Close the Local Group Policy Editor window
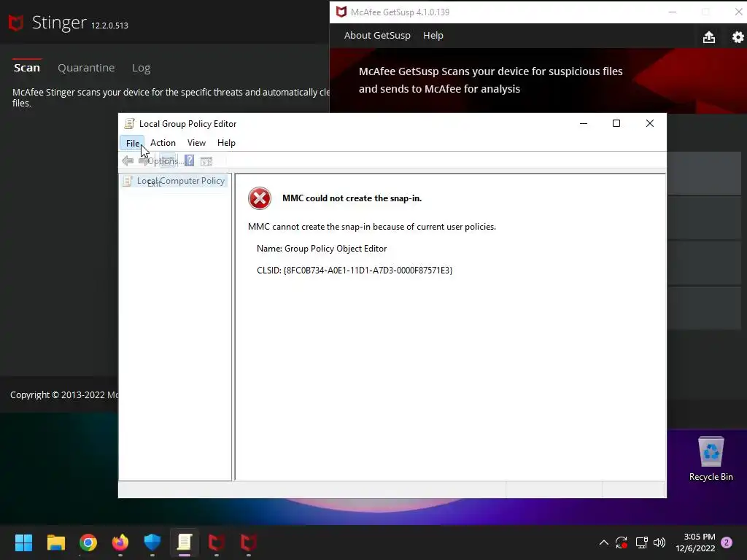This screenshot has width=747, height=560. [x=650, y=123]
